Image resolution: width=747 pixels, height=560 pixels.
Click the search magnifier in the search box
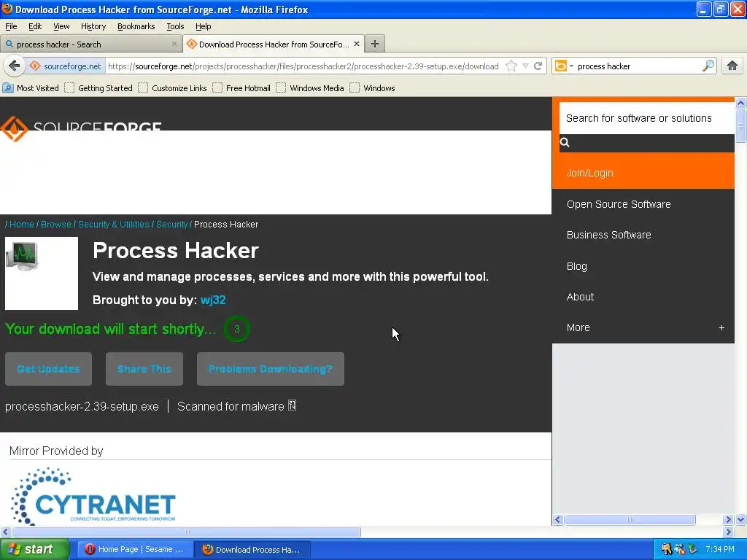708,66
